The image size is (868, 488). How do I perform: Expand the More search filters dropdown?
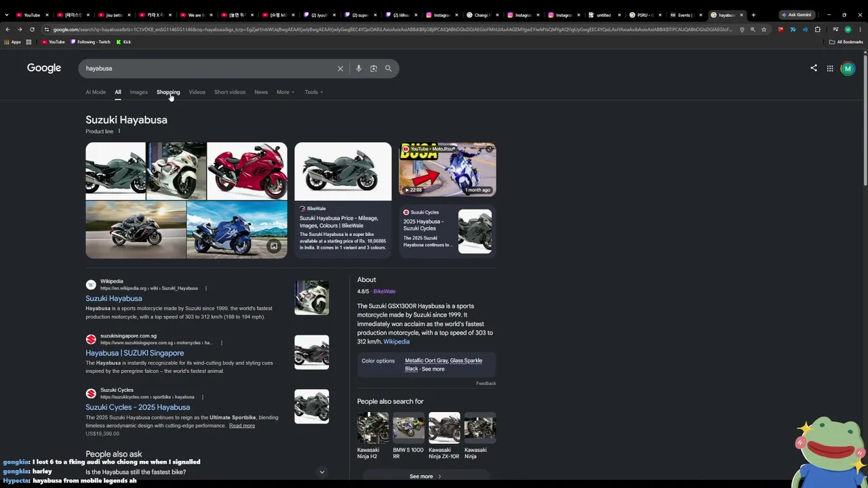click(285, 92)
